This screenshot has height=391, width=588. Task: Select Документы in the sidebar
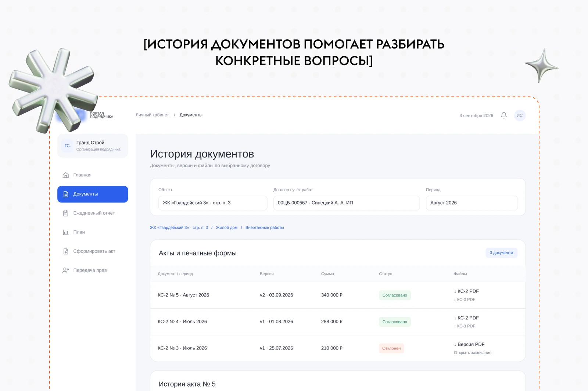93,194
